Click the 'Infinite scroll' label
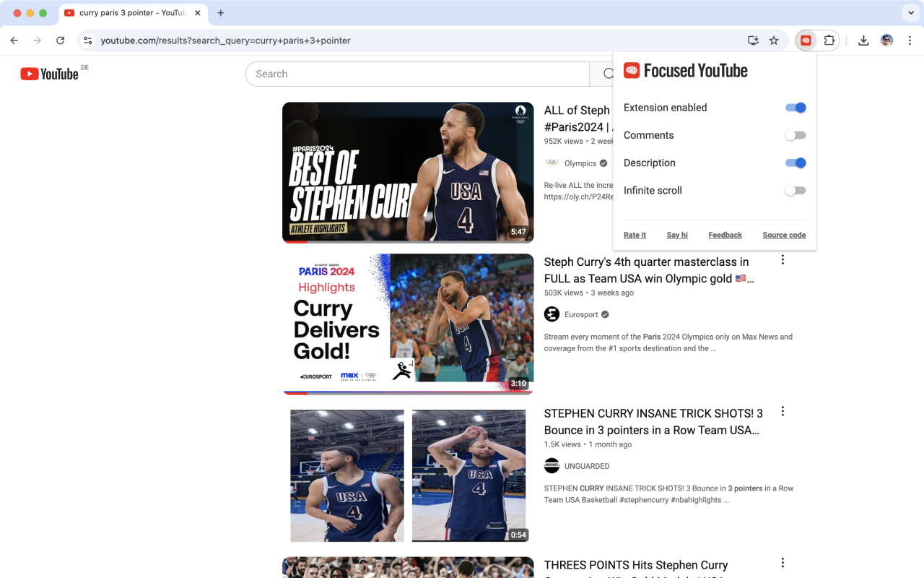924x578 pixels. click(x=653, y=191)
